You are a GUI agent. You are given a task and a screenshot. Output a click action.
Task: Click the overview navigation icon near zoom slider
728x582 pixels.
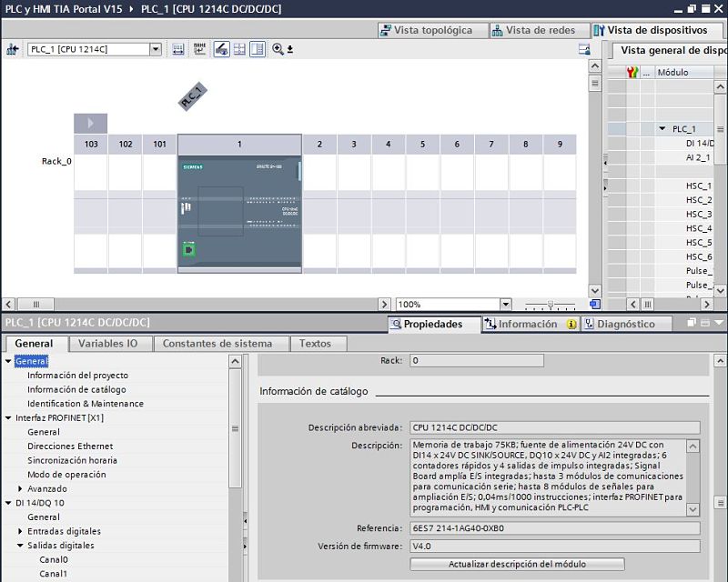pyautogui.click(x=595, y=305)
